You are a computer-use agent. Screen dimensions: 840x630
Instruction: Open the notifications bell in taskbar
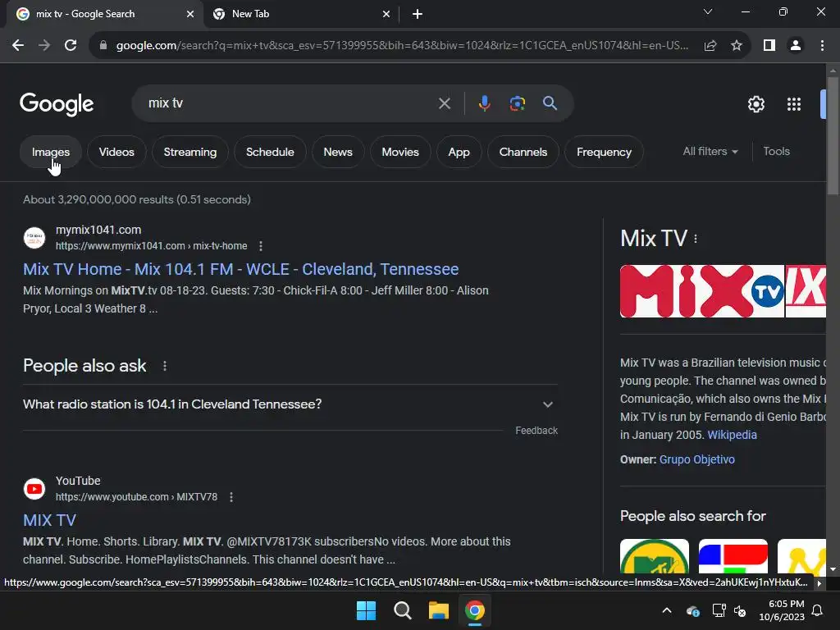point(817,610)
